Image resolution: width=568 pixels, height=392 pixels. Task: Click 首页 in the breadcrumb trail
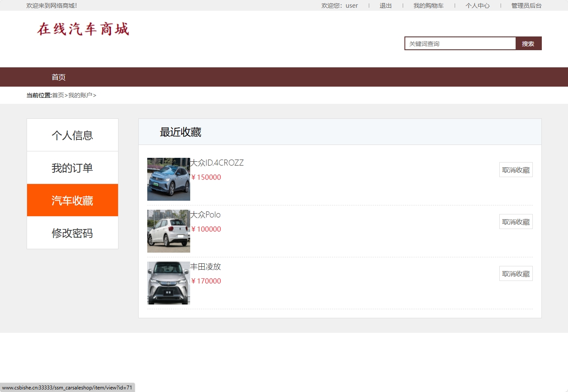tap(58, 95)
